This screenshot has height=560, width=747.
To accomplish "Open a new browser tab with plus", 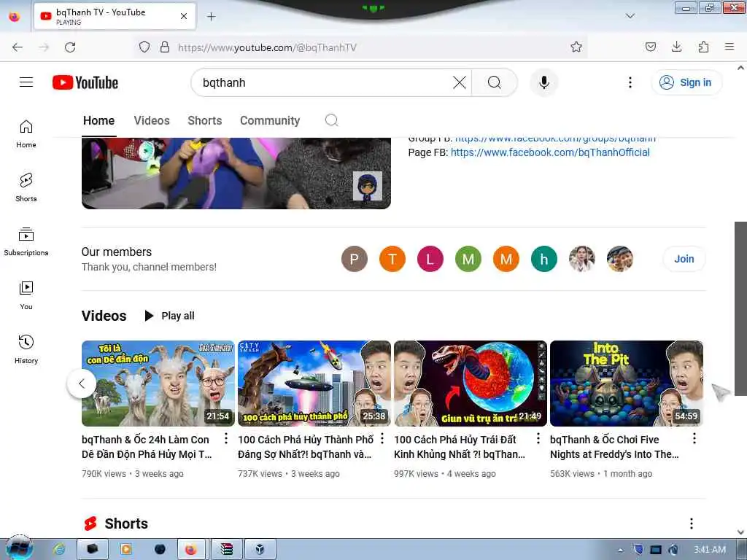I will point(211,17).
